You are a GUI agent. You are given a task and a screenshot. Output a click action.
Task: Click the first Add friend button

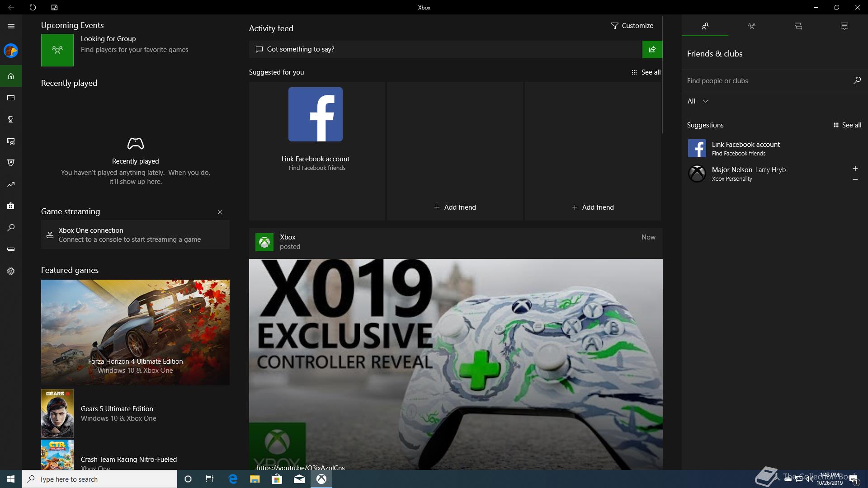click(455, 207)
